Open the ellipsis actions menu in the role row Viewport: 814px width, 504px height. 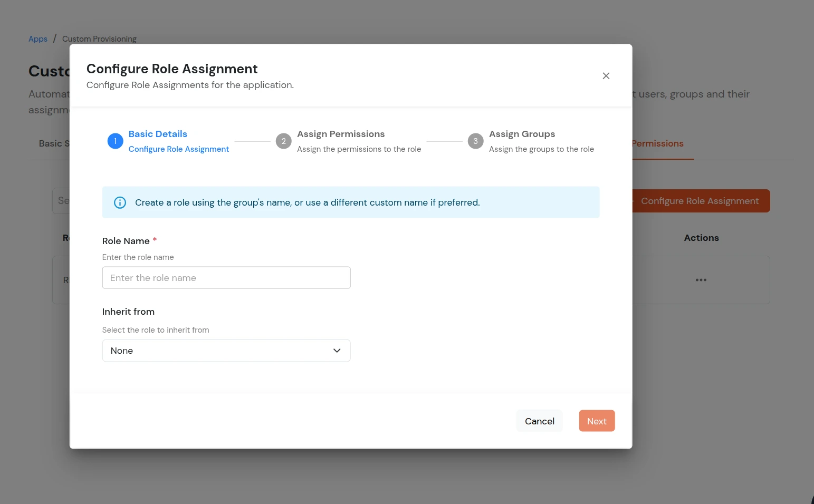pos(701,280)
